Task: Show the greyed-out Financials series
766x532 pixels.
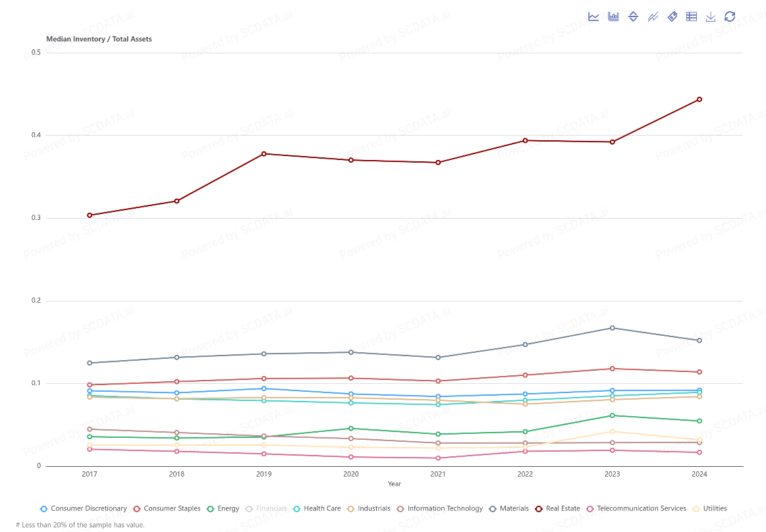Action: pyautogui.click(x=267, y=508)
